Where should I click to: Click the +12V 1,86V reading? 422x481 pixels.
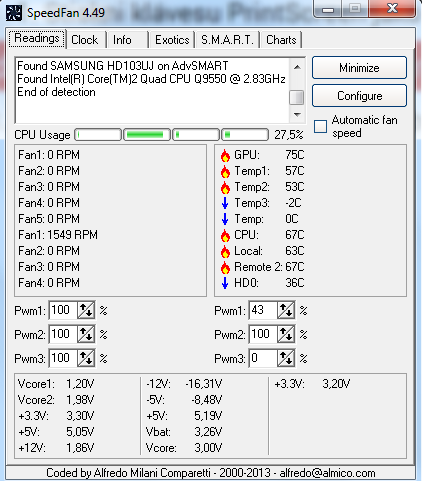pyautogui.click(x=56, y=448)
